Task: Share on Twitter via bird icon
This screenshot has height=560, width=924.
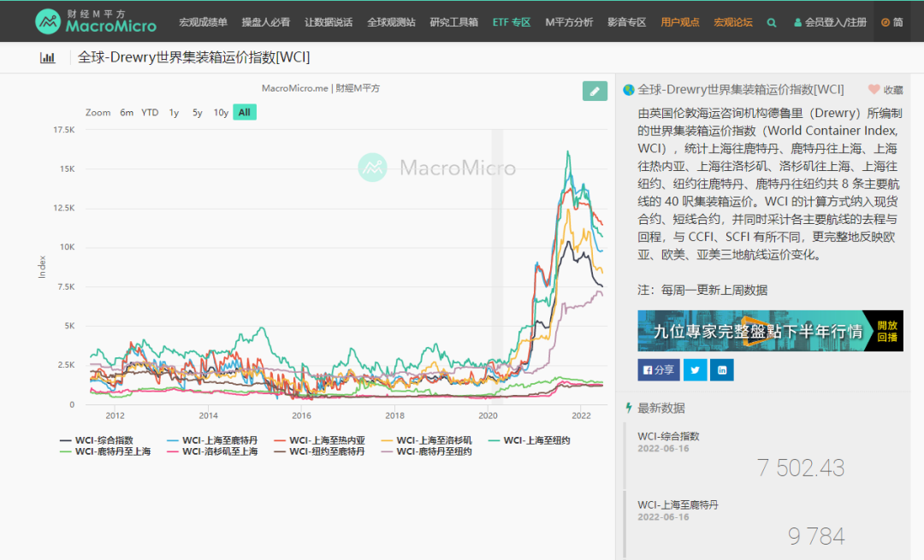Action: pyautogui.click(x=696, y=370)
